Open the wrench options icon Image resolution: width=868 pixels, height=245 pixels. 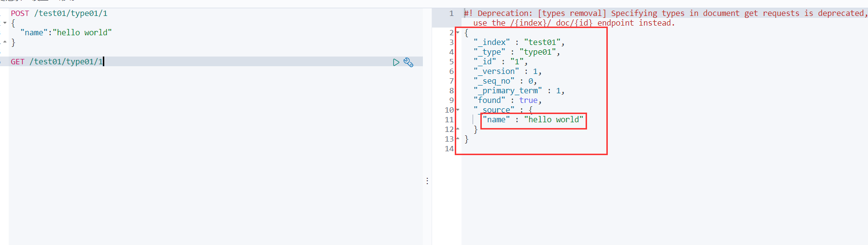click(x=408, y=62)
